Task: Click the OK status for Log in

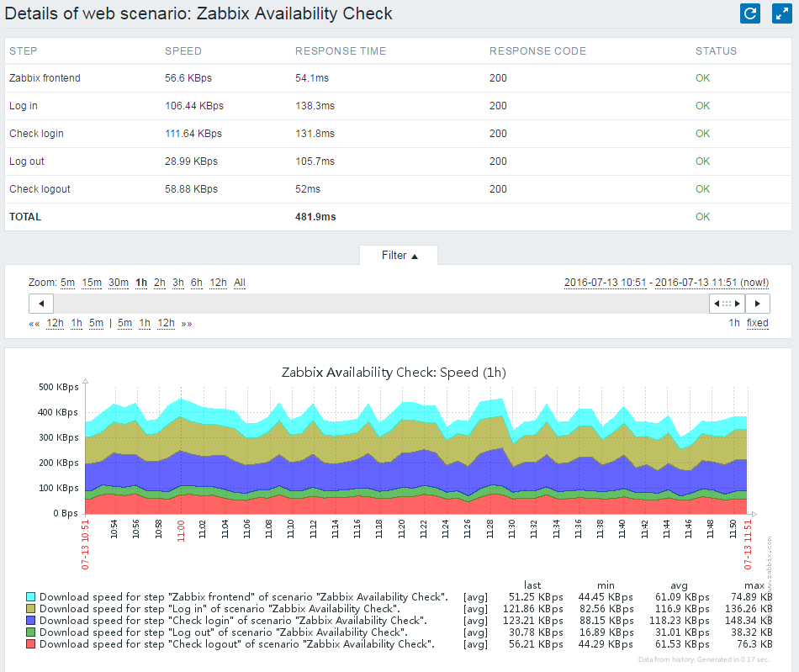Action: [702, 105]
